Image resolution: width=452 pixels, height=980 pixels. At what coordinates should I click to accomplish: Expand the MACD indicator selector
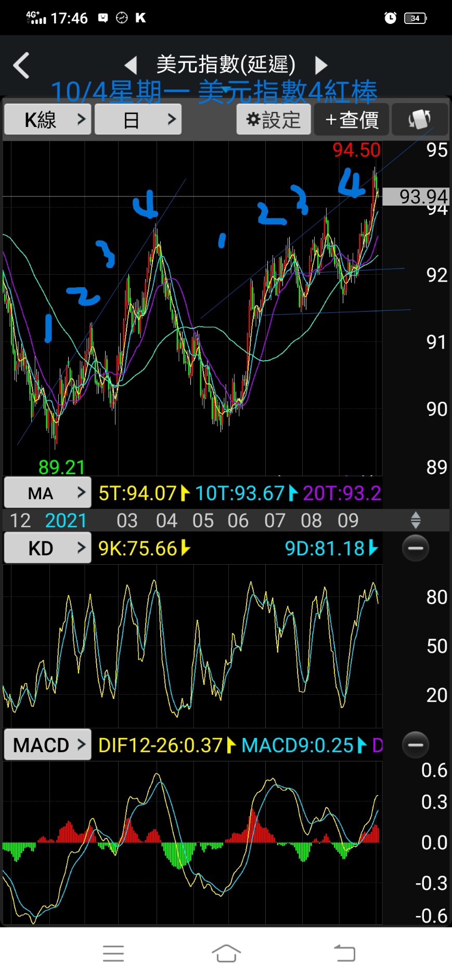(48, 745)
